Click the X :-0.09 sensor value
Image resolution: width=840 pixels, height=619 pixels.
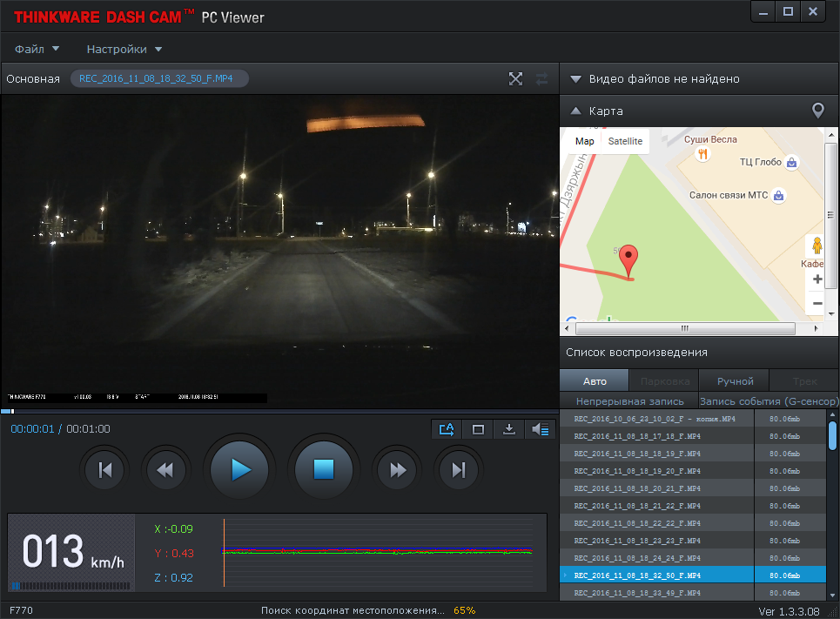[x=173, y=529]
